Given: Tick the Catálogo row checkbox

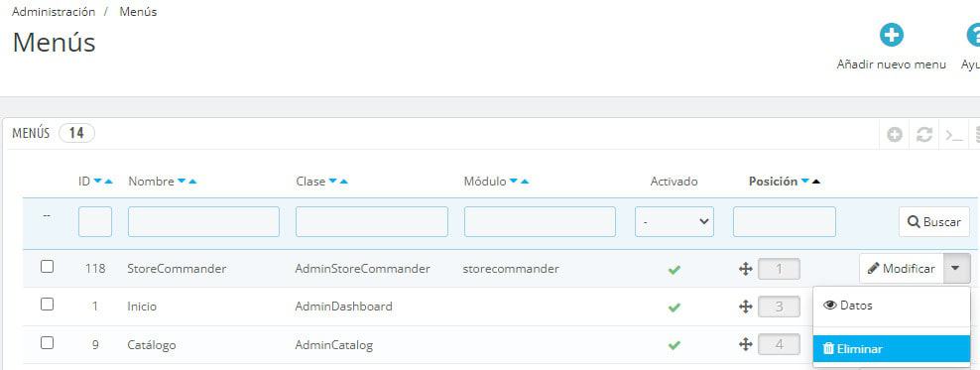Looking at the screenshot, I should point(47,342).
